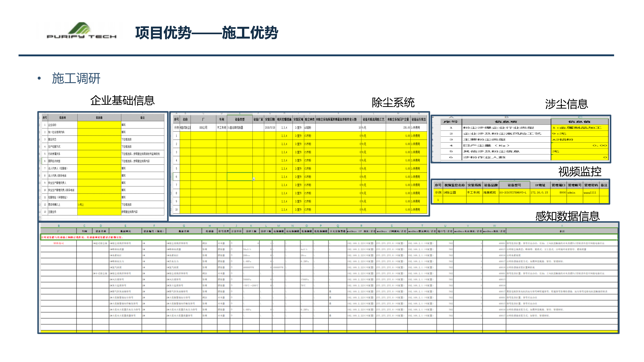Click the 生产经营方式 row label
The image size is (644, 362).
(54, 147)
